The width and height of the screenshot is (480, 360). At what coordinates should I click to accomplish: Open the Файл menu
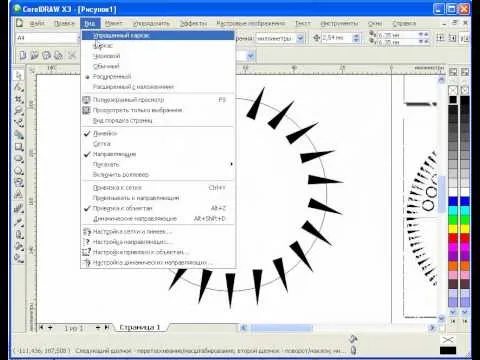pos(37,23)
